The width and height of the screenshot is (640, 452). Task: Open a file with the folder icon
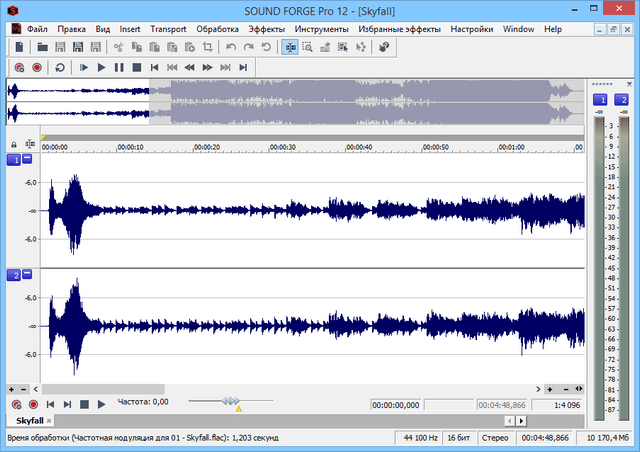43,47
